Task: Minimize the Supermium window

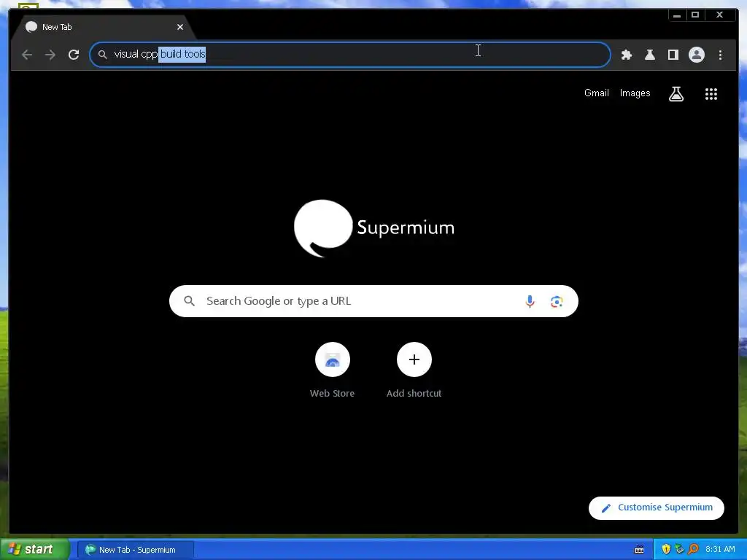Action: [676, 15]
